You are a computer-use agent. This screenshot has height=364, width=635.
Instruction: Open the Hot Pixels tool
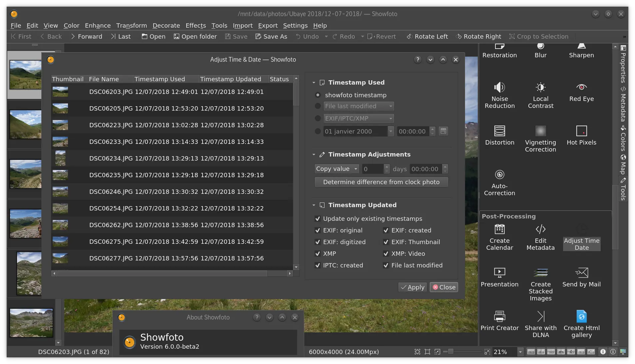click(x=581, y=136)
